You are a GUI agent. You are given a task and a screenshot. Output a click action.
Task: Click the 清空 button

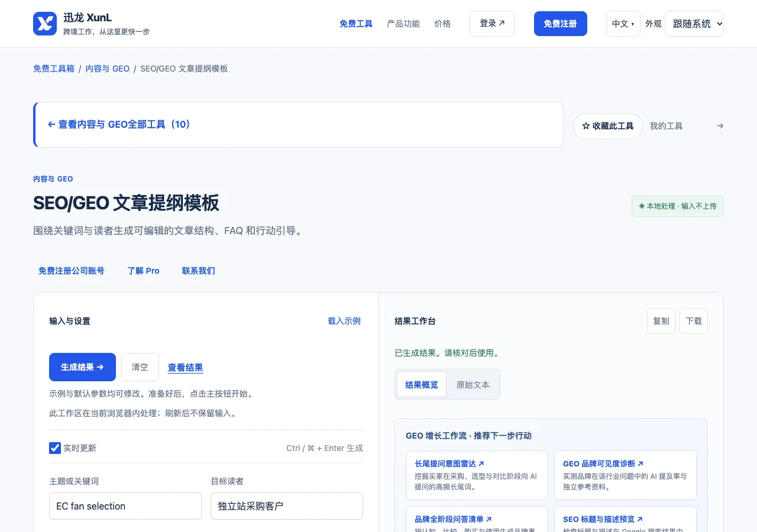coord(140,367)
